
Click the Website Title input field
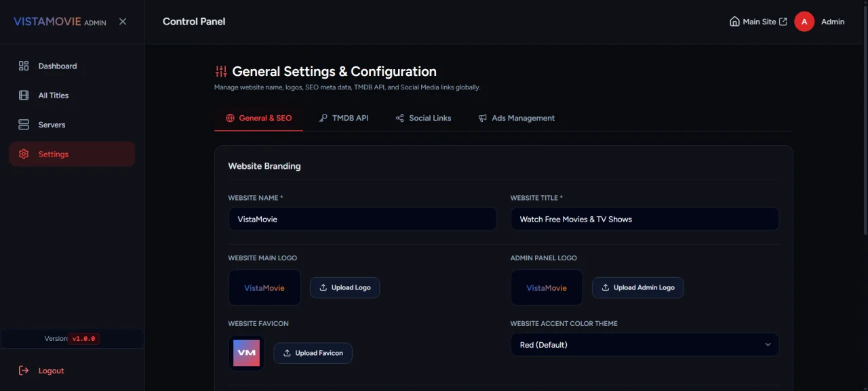645,219
